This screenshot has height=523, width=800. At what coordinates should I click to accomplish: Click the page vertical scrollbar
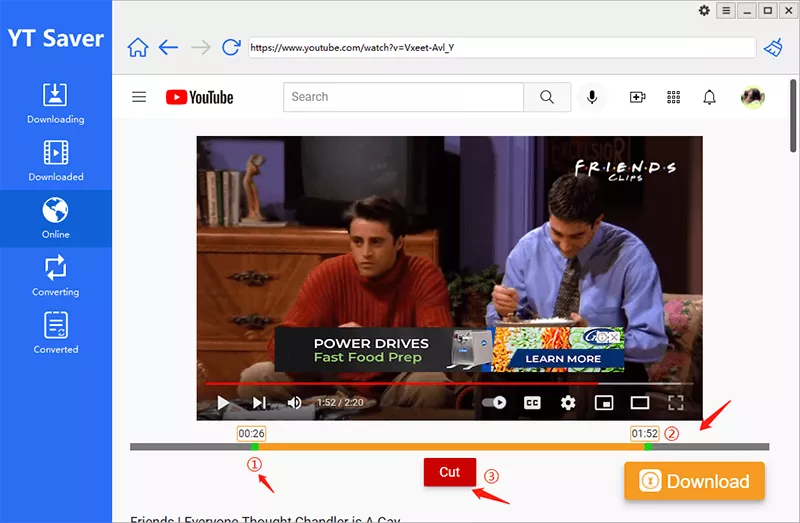point(793,115)
